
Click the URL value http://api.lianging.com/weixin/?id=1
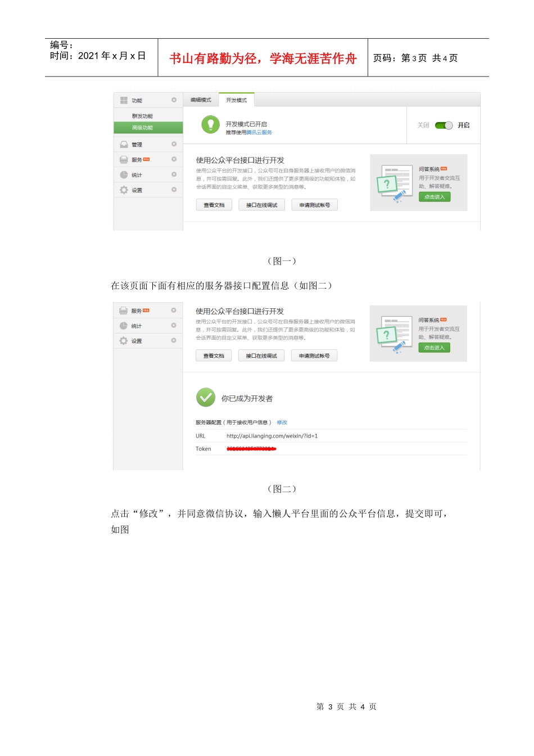point(272,436)
